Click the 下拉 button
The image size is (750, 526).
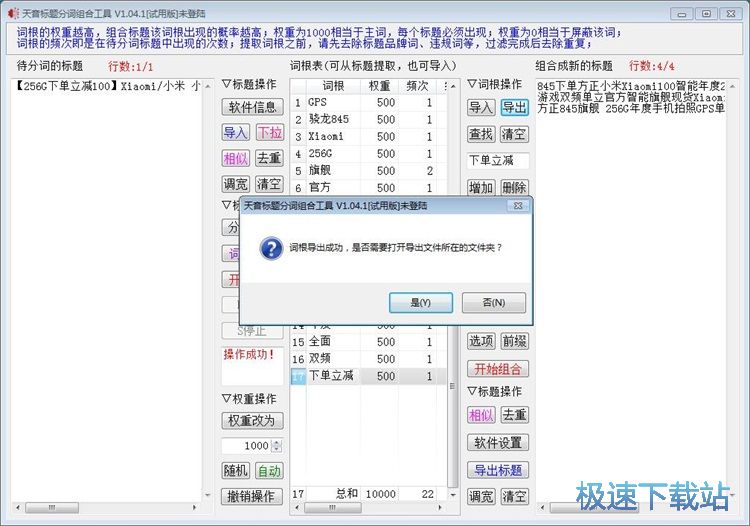(269, 132)
